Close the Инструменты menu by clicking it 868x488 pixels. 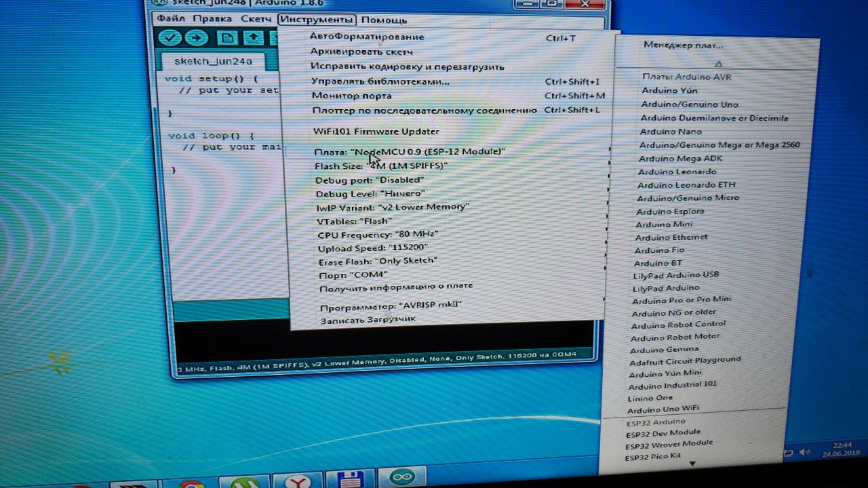click(317, 20)
